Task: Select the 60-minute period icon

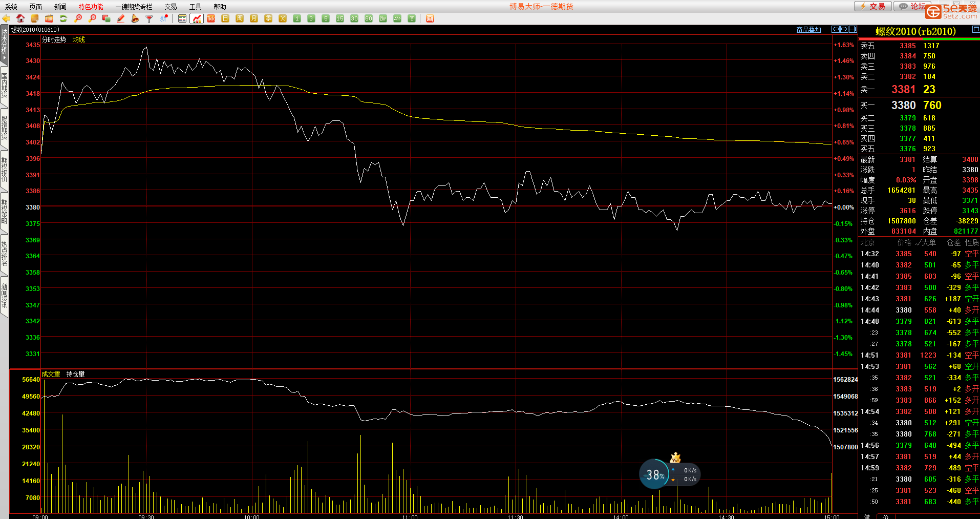Action: [x=369, y=18]
